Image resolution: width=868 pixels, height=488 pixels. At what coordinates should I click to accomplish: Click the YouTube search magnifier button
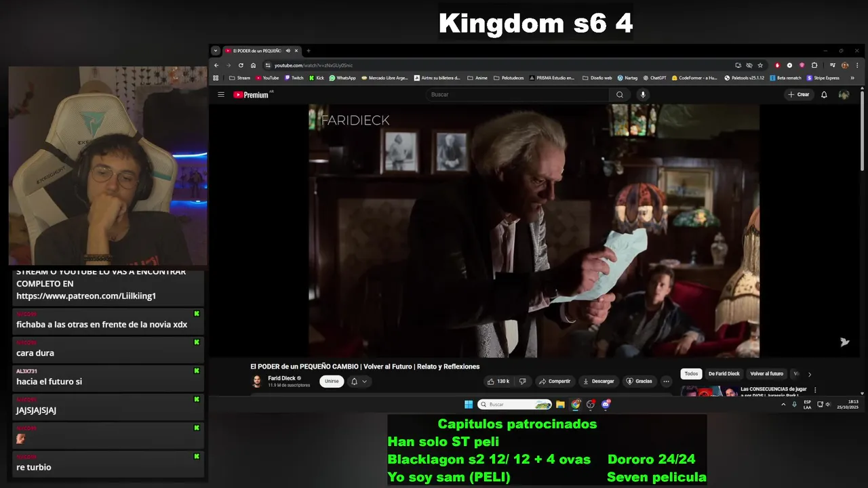(619, 95)
